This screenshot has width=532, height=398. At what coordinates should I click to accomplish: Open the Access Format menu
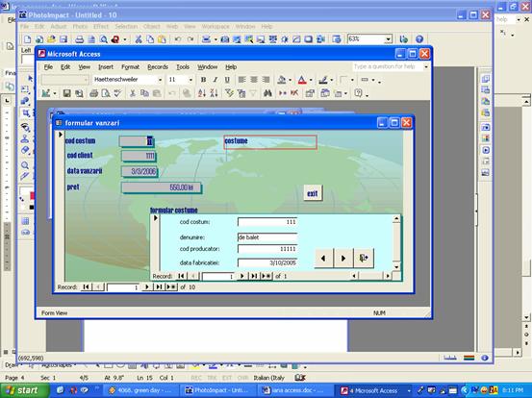pos(130,67)
